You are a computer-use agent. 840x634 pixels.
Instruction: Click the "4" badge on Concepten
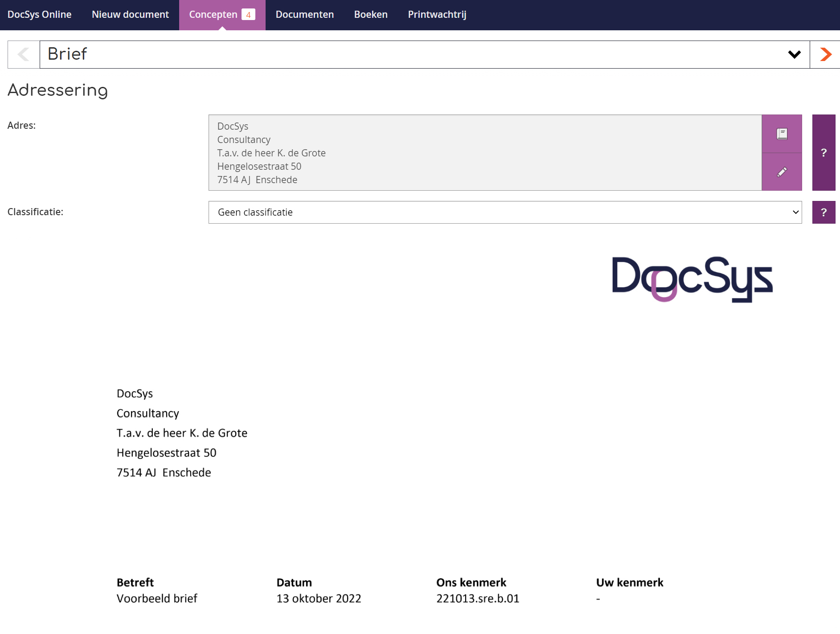point(248,14)
